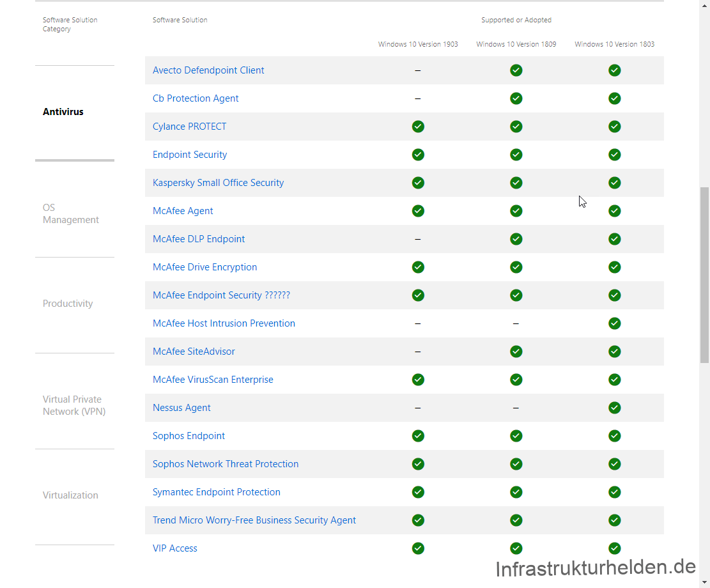Screen dimensions: 710x588
Task: Click Windows 10 Version 1809 column header
Action: coord(516,44)
